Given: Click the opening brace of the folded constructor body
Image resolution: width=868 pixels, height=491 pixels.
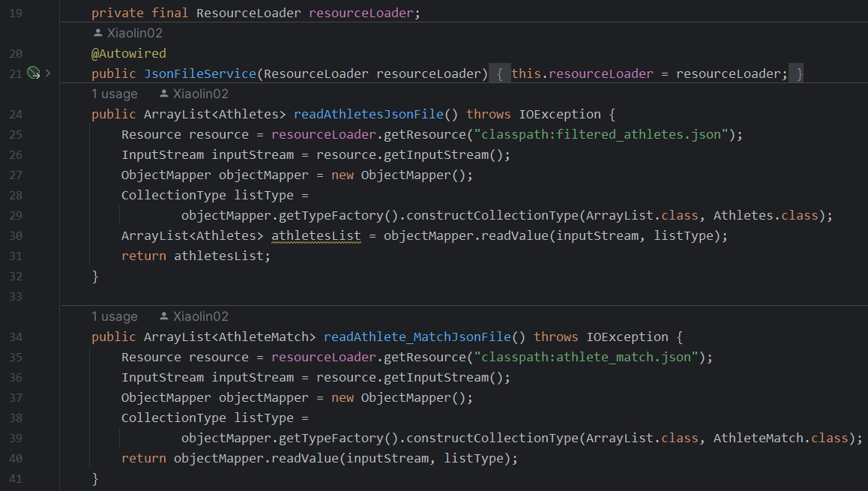Looking at the screenshot, I should pos(500,73).
